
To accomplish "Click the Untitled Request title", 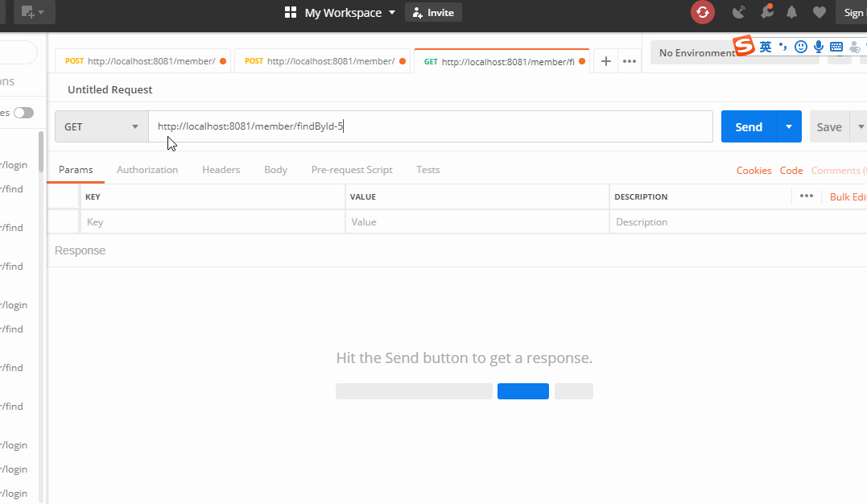I will pos(110,89).
